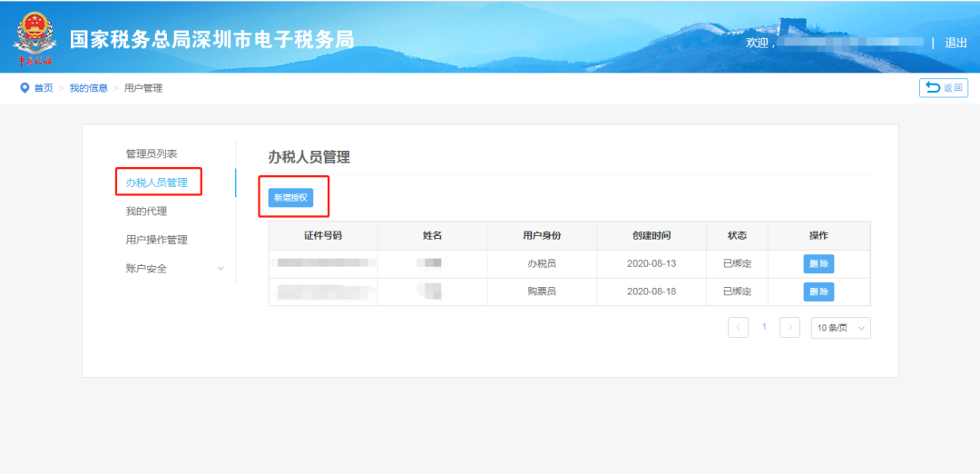Click the 状态 column header
Viewport: 980px width, 474px height.
(x=738, y=236)
